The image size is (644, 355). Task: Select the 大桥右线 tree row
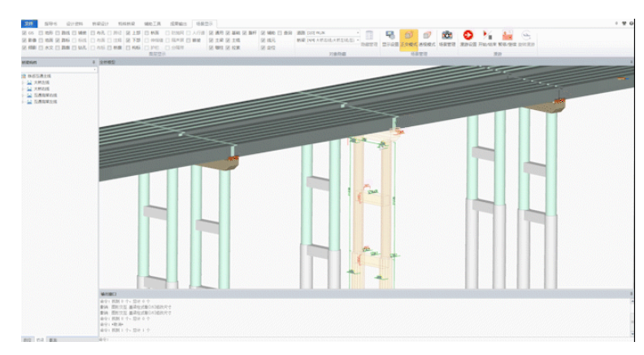tap(41, 89)
